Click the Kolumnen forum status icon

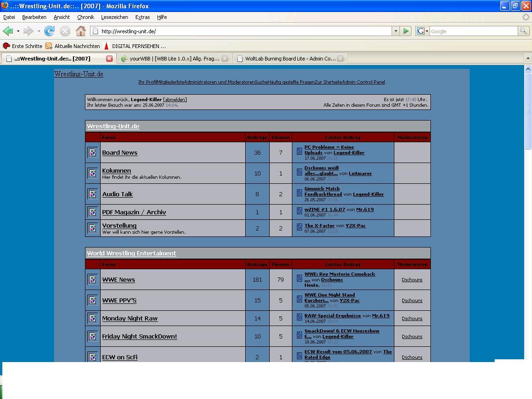[93, 173]
